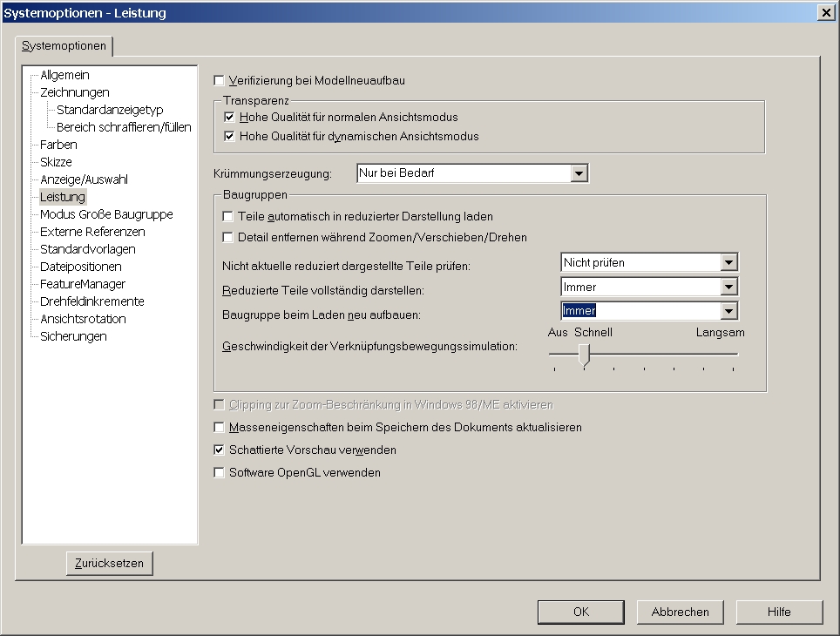The height and width of the screenshot is (636, 840).
Task: Uncheck Schattierte Vorschau verwenden
Action: click(219, 450)
